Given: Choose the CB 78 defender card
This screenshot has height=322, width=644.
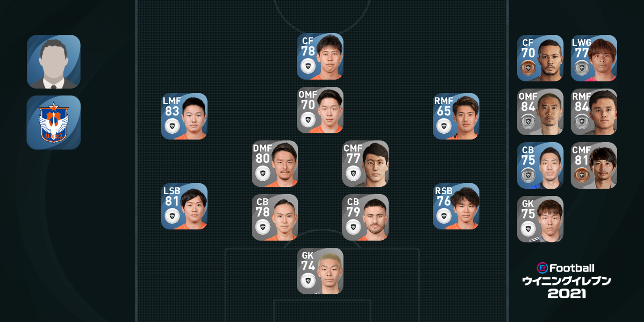Looking at the screenshot, I should pos(275,217).
